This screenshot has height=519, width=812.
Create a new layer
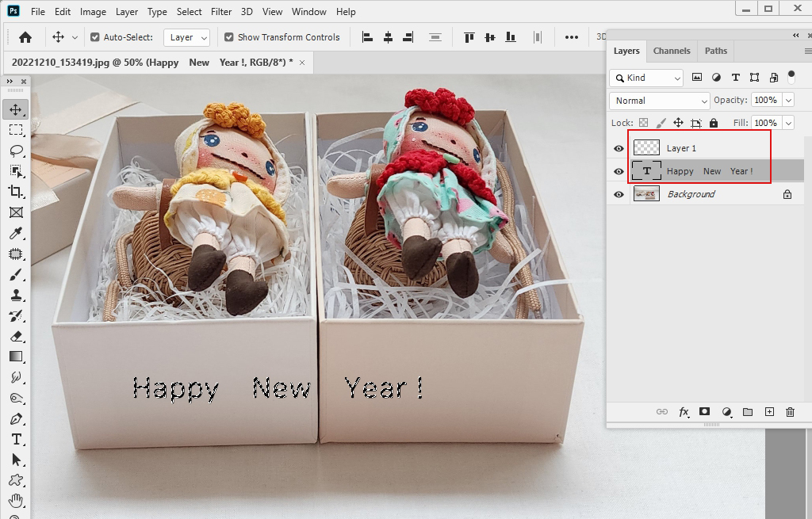pyautogui.click(x=769, y=412)
